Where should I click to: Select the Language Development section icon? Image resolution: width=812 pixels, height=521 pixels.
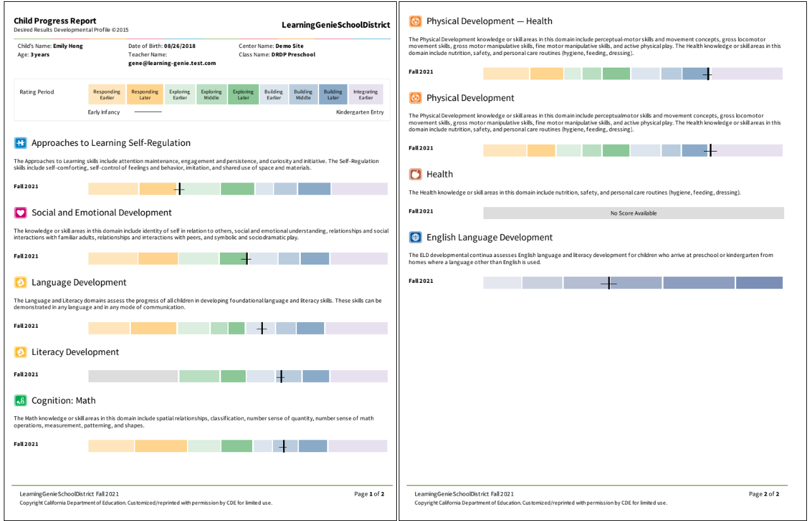(x=20, y=282)
